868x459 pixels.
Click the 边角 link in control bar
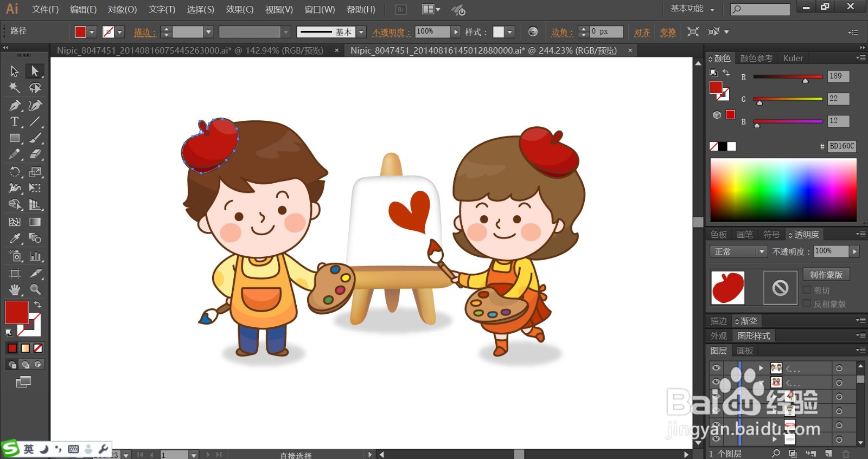click(562, 32)
